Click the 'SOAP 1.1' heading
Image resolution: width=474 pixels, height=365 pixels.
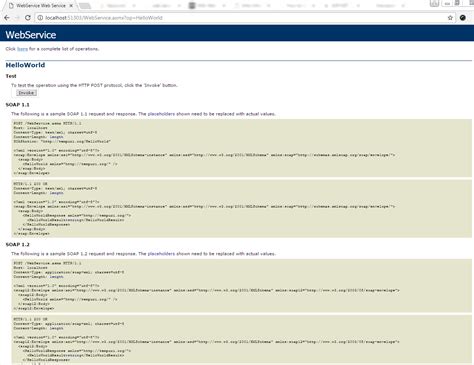coord(17,105)
